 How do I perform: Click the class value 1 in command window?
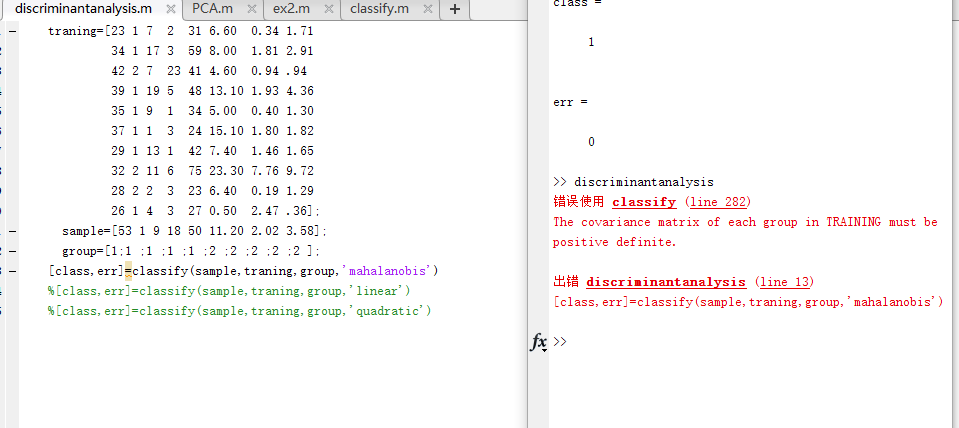coord(591,42)
